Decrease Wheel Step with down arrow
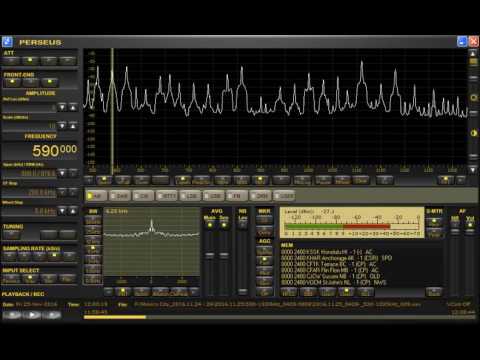480x360 pixels. coord(62,211)
